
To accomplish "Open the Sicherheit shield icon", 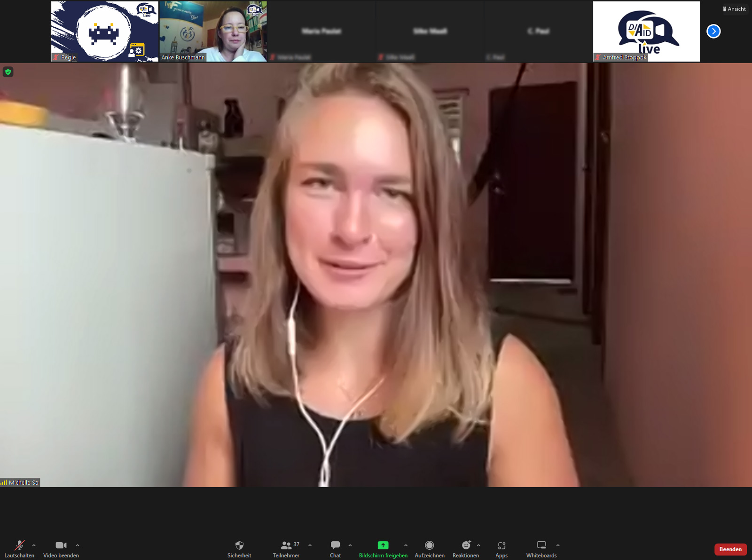I will [239, 545].
